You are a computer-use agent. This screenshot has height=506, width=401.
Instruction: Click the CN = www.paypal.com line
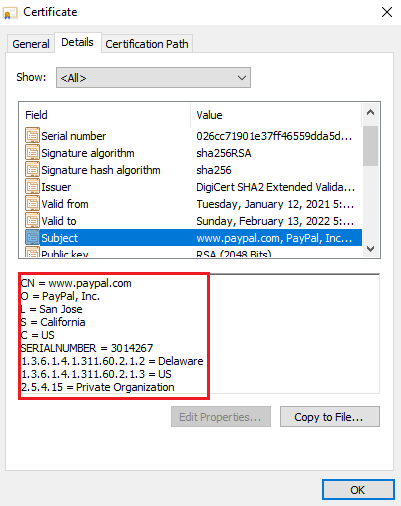coord(76,283)
